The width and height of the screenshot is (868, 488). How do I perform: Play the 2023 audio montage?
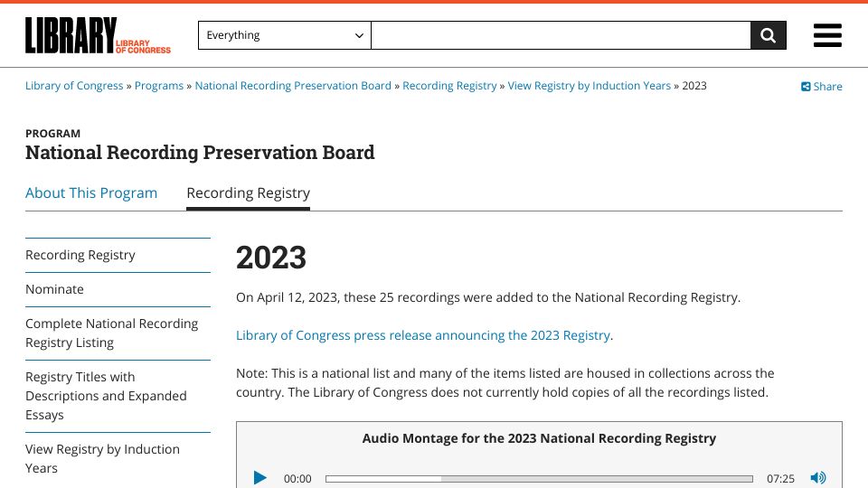[x=259, y=477]
